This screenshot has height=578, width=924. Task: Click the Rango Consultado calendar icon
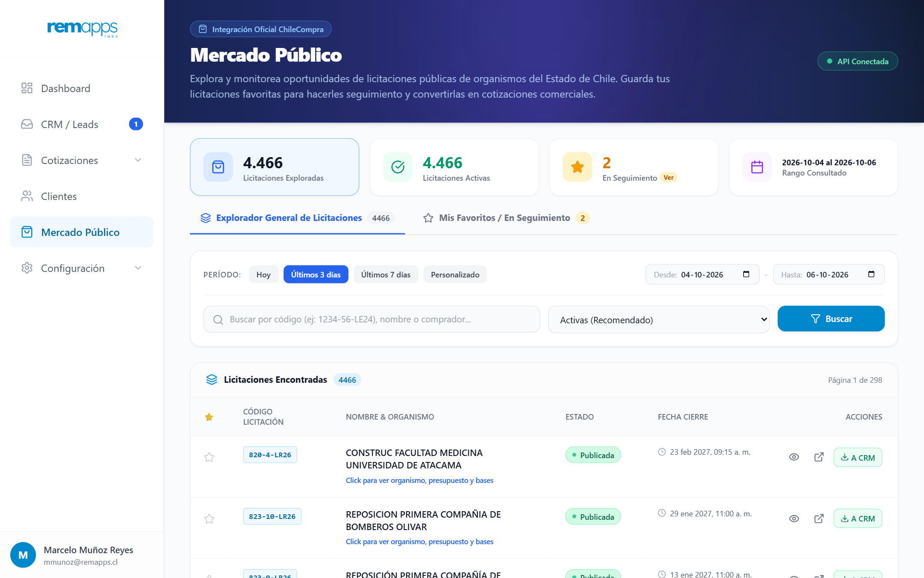[x=757, y=167]
